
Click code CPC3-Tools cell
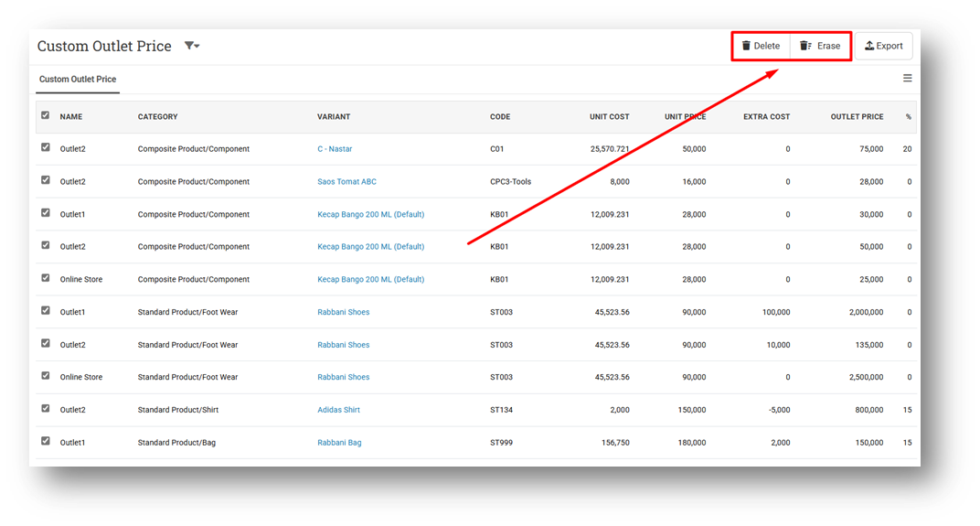(511, 181)
